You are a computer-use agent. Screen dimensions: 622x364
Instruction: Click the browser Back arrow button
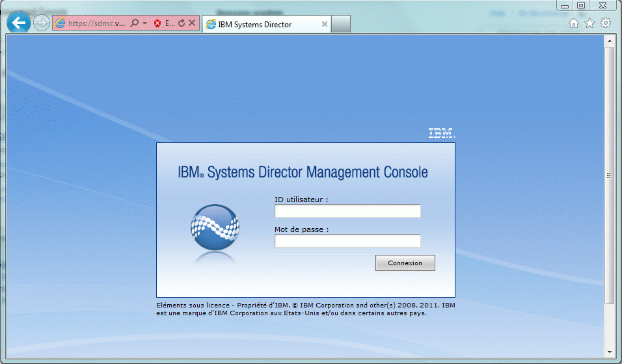[19, 23]
